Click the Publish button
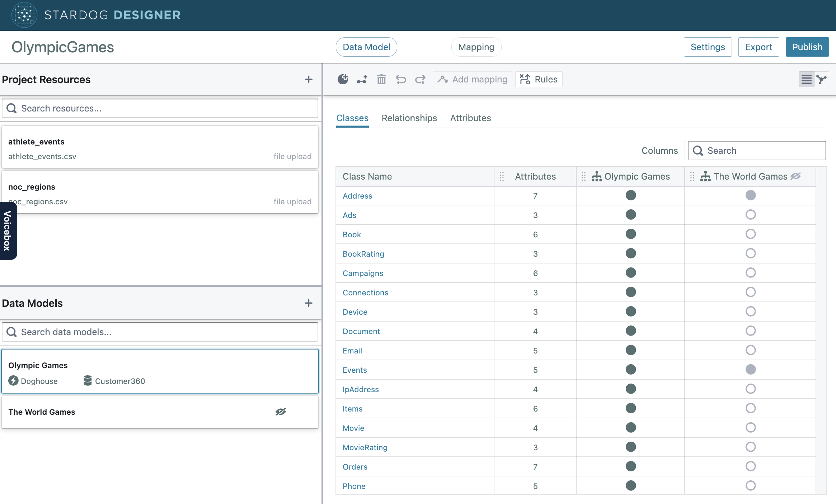Viewport: 836px width, 504px height. tap(807, 47)
